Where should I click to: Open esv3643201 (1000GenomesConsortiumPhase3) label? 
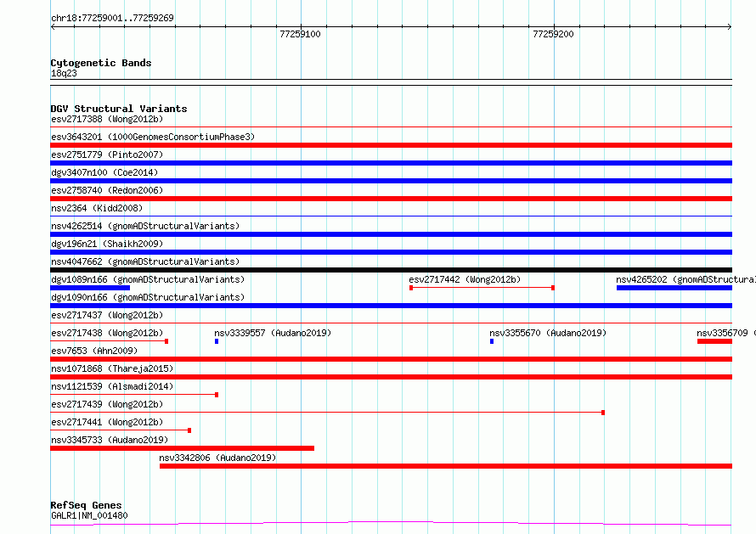pos(153,137)
